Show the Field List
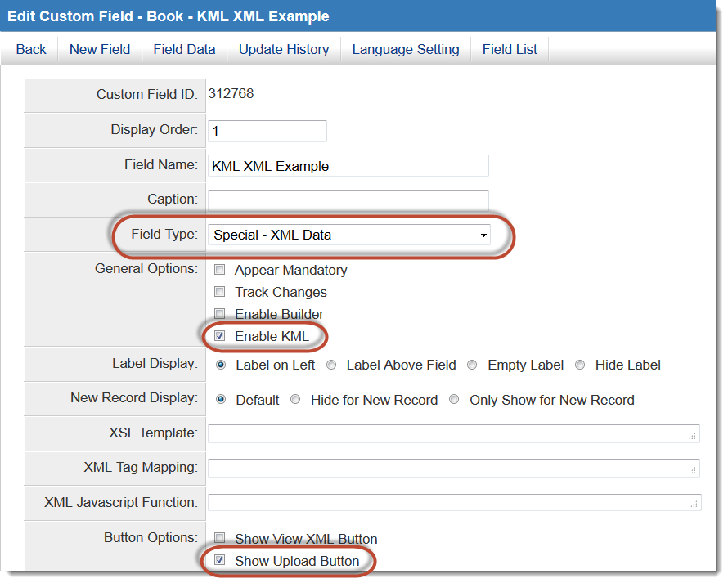Viewport: 728px width, 583px height. tap(509, 49)
